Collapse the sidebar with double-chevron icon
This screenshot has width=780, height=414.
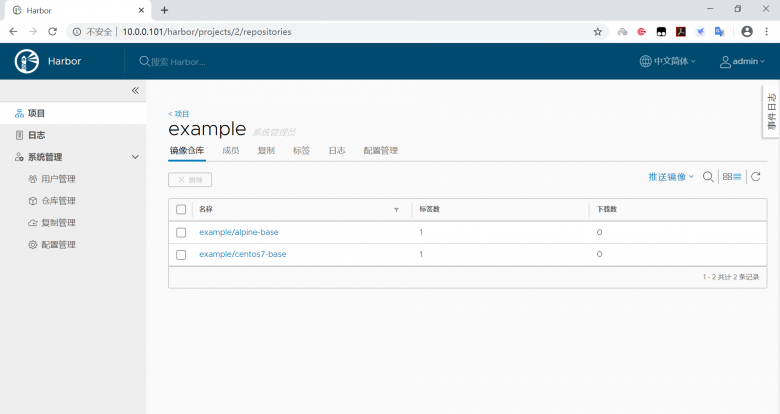(135, 91)
